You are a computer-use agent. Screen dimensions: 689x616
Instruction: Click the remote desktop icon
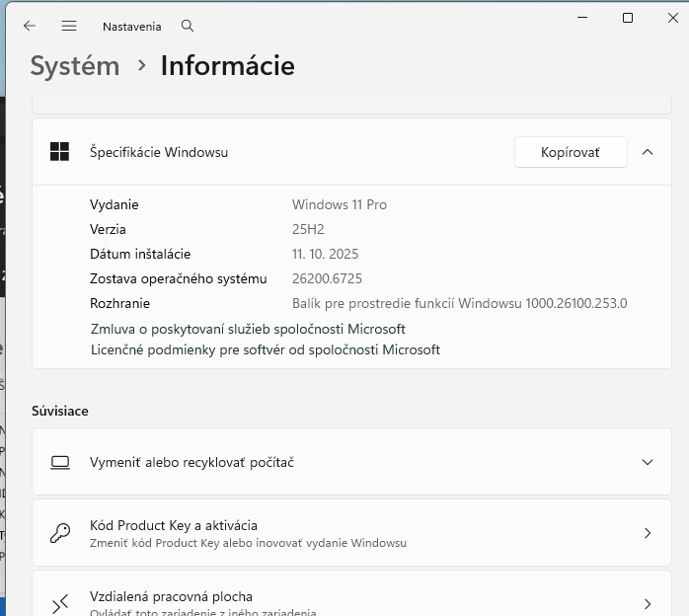[60, 604]
